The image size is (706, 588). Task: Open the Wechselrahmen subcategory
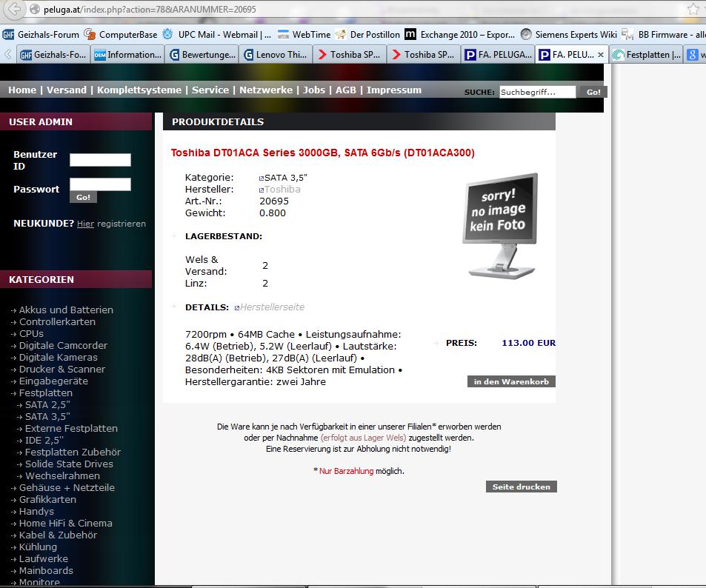62,476
